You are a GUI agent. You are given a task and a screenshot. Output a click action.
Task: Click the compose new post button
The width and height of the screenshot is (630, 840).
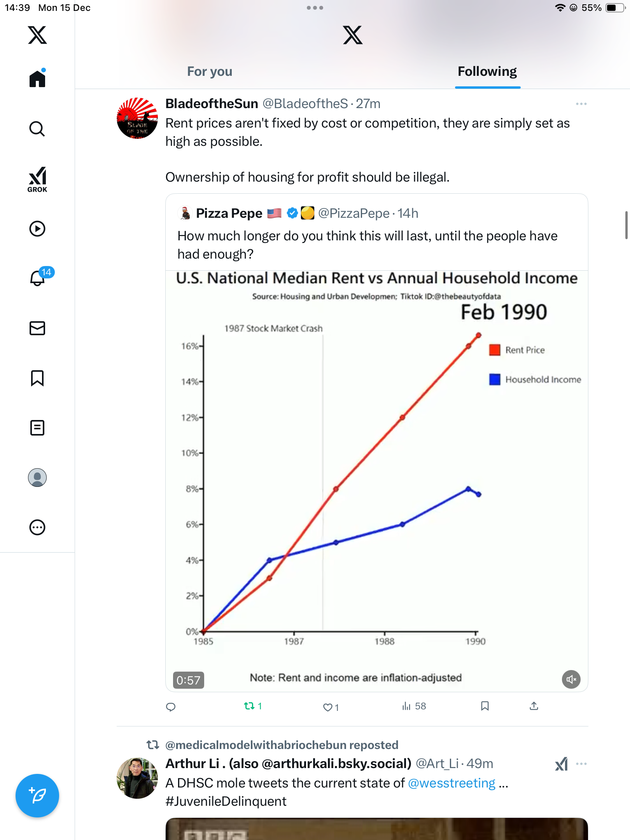point(37,796)
